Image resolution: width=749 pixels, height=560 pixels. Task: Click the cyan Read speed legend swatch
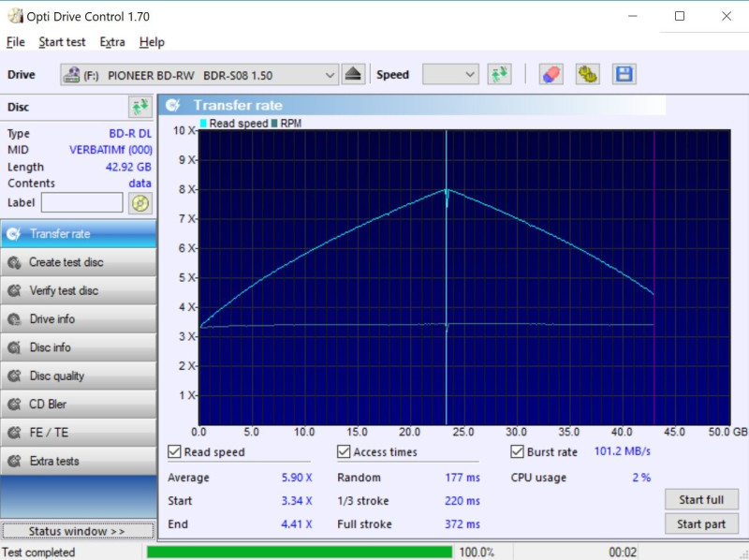[202, 124]
